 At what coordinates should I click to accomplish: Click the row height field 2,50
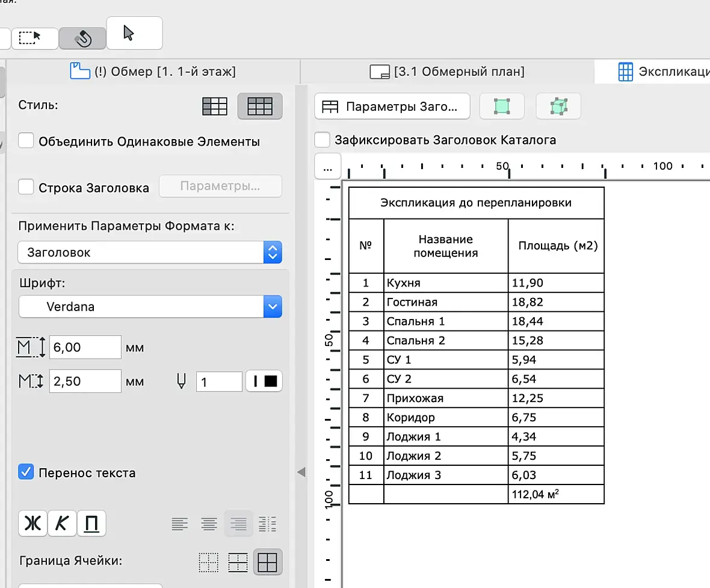85,382
